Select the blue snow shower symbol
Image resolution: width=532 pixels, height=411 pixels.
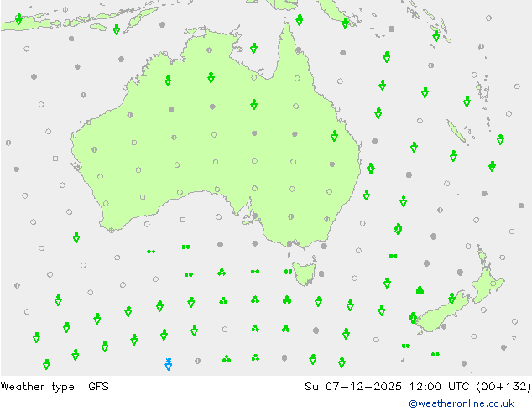(169, 364)
